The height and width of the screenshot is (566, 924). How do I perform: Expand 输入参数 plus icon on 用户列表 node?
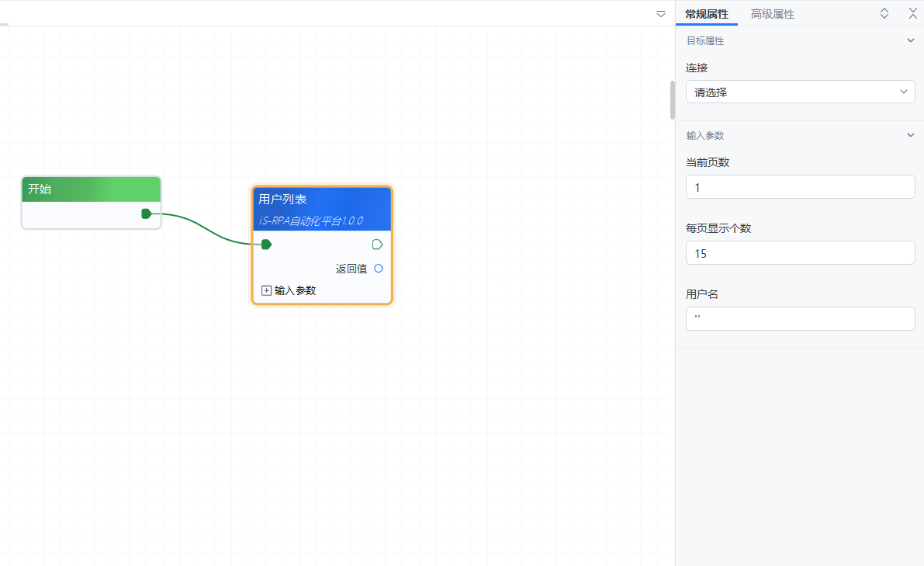click(x=267, y=290)
